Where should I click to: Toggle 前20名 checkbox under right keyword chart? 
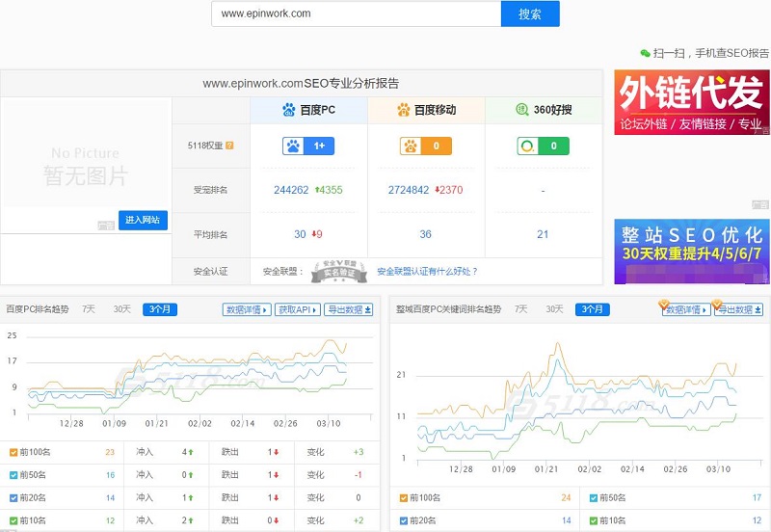[x=404, y=520]
